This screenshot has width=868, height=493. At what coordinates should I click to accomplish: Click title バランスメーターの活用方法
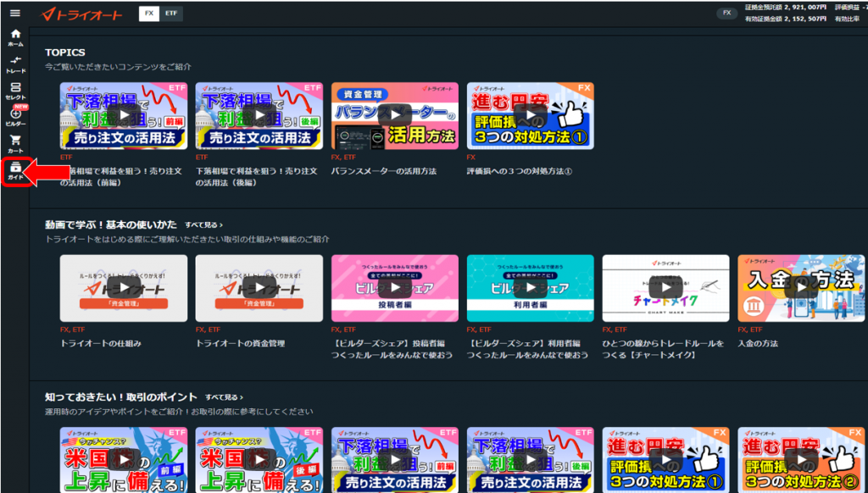(x=384, y=171)
